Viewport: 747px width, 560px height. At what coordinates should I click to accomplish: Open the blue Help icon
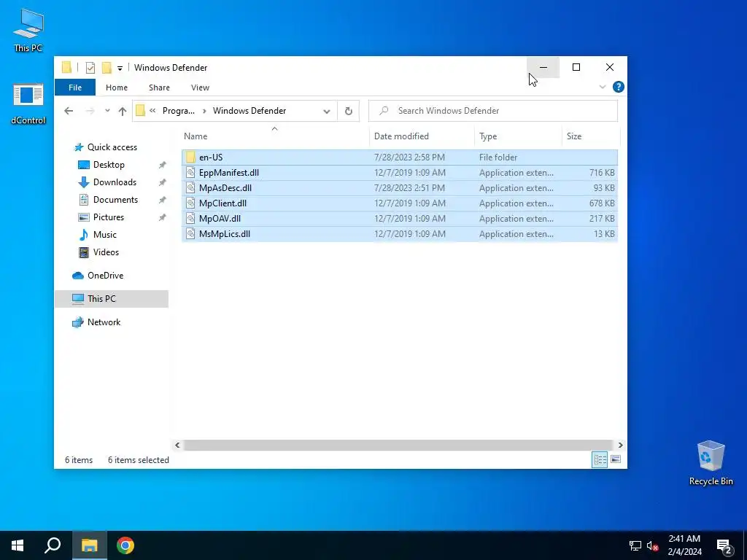(619, 87)
